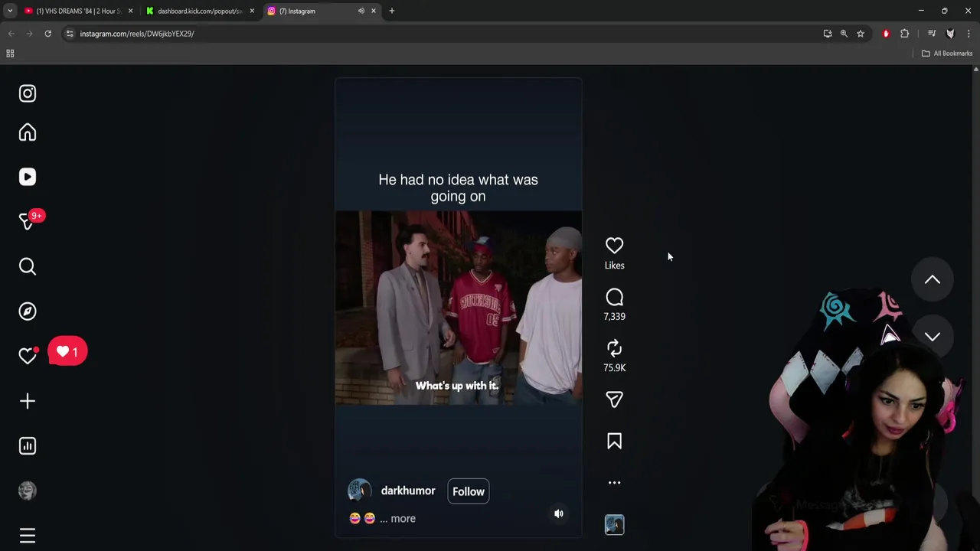
Task: Open the Extensions puzzle menu
Action: [904, 34]
